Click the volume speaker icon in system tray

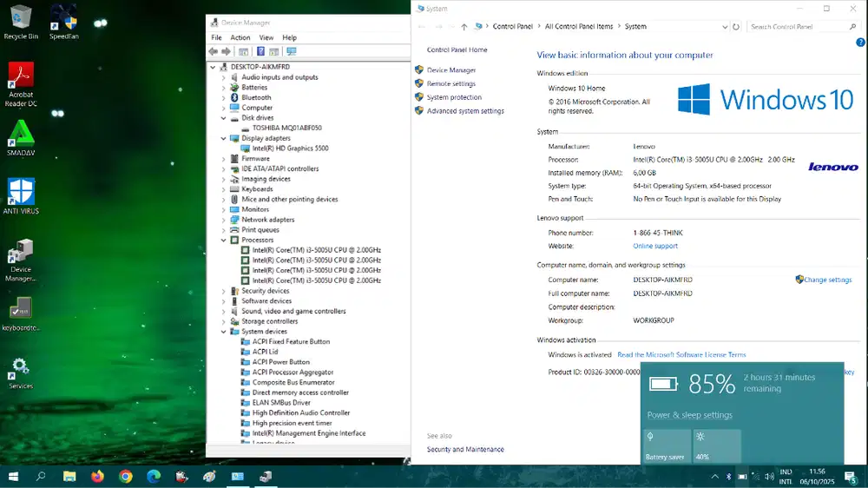[768, 477]
